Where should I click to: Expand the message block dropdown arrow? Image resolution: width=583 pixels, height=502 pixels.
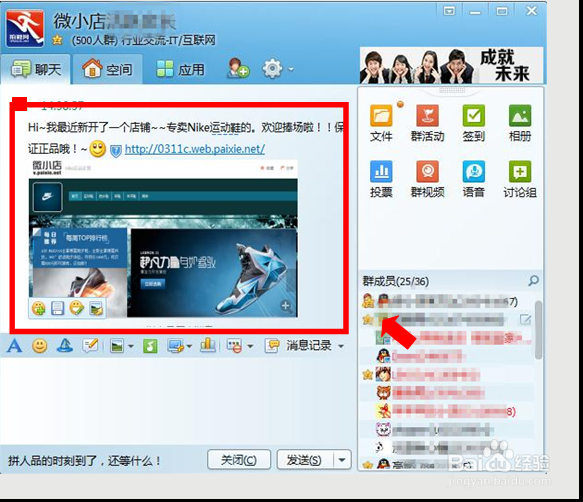point(250,346)
